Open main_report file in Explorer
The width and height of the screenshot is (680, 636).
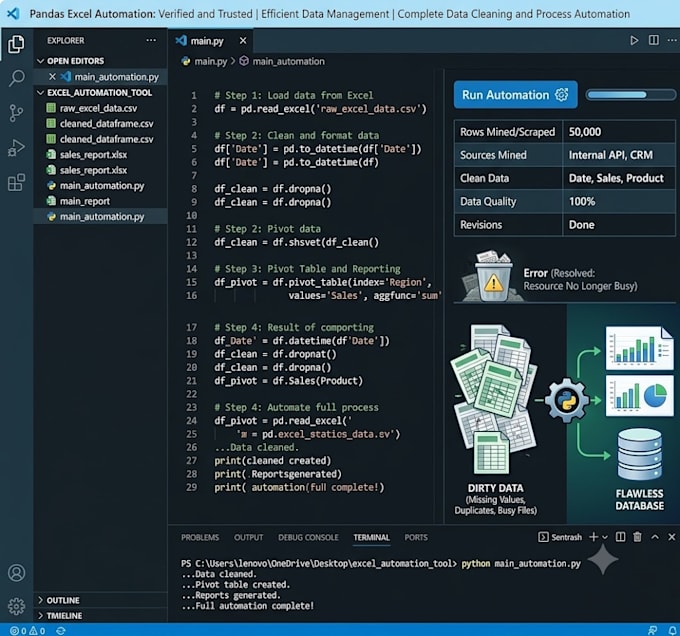[85, 201]
